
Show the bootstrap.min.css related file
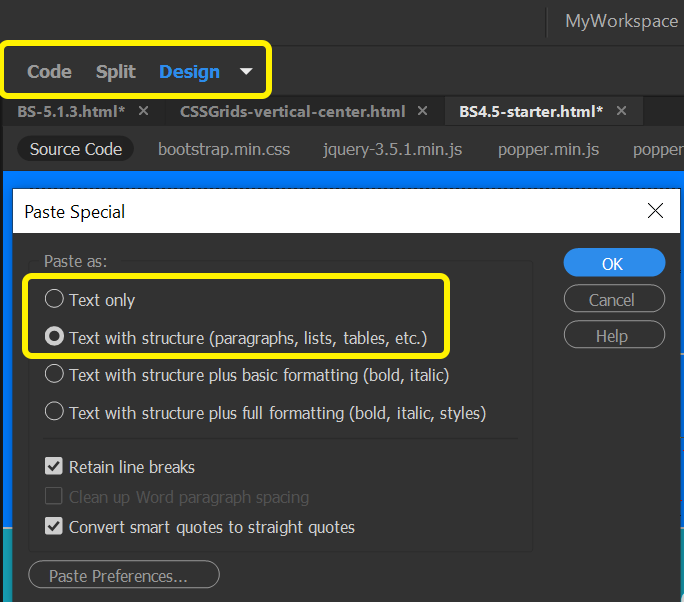(224, 150)
